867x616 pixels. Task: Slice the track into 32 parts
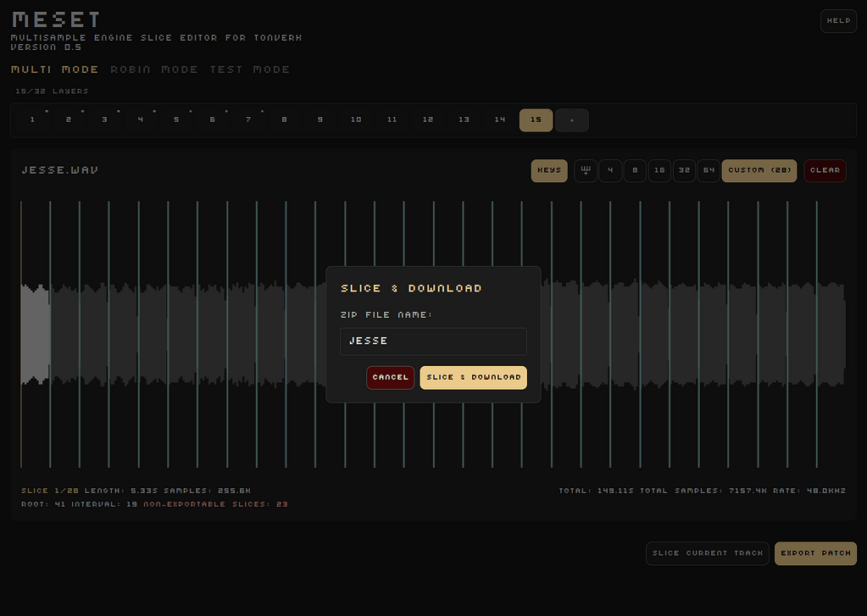[684, 170]
